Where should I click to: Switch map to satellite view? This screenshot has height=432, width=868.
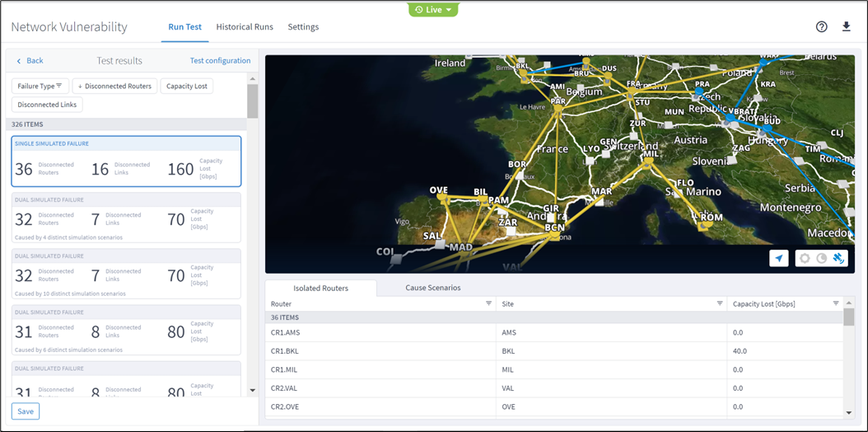(x=838, y=258)
